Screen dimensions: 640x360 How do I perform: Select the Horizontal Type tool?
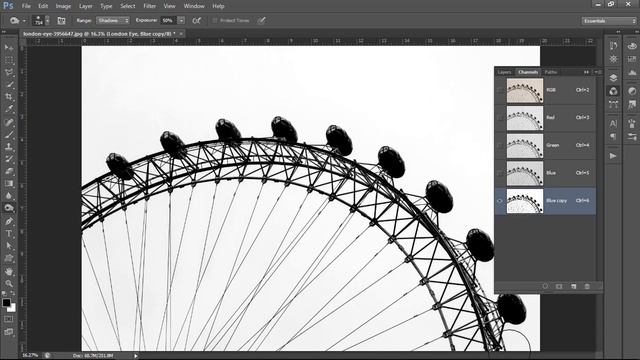coord(9,234)
